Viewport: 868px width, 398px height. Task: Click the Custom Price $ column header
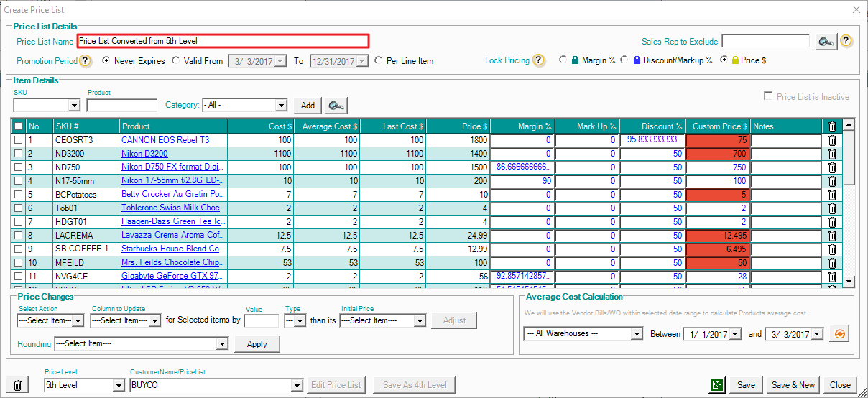click(718, 126)
